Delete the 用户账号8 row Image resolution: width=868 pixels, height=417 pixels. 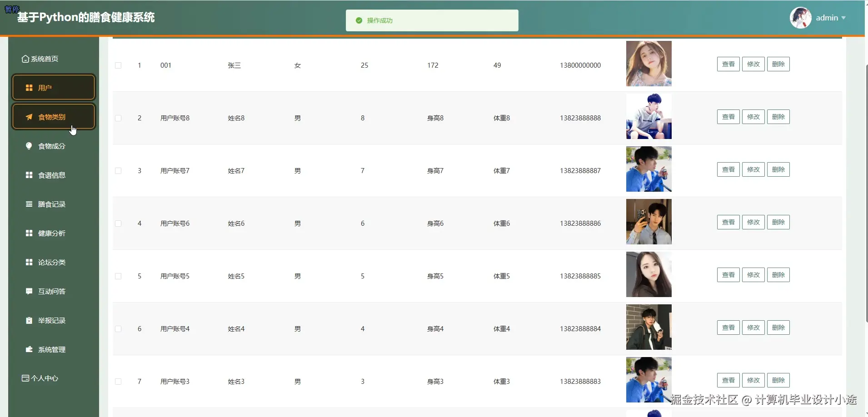pos(778,117)
